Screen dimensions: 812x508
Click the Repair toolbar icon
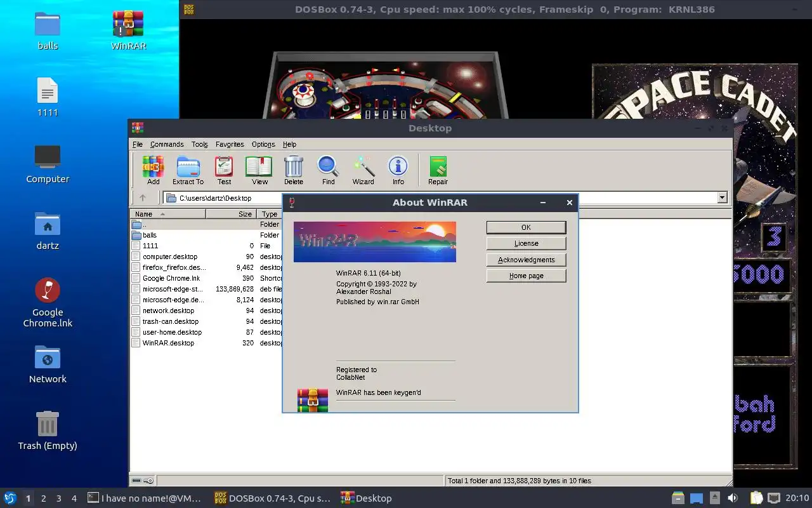coord(438,170)
